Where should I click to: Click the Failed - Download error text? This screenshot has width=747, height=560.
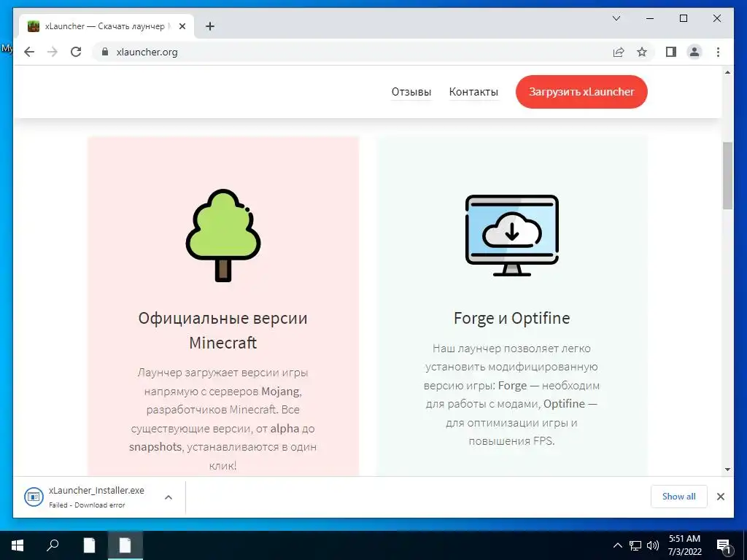[87, 505]
